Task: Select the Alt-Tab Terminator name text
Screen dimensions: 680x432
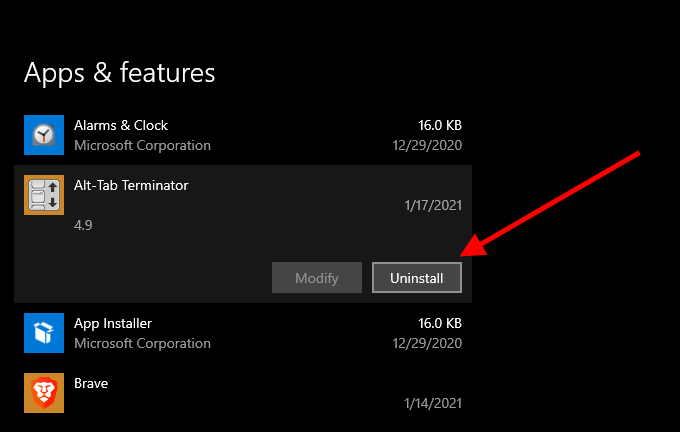Action: [131, 185]
